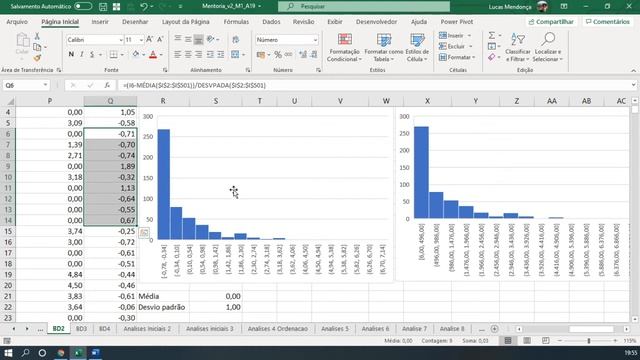Screen dimensions: 640x360
Task: Open the font color dropdown arrow
Action: click(161, 55)
